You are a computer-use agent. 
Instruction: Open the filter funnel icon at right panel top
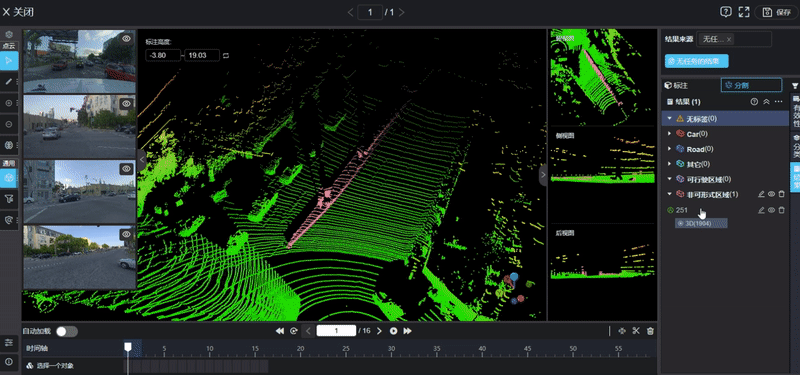click(795, 85)
